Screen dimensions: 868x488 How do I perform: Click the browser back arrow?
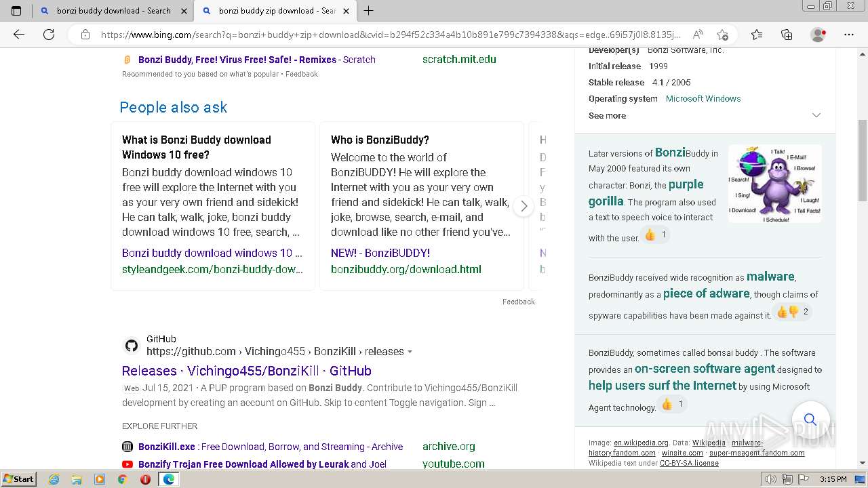[19, 35]
